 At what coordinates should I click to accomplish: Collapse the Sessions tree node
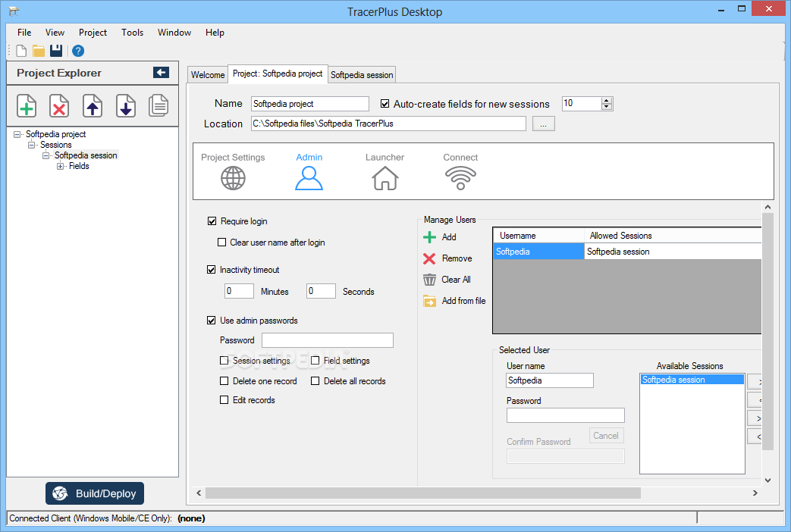tap(31, 145)
